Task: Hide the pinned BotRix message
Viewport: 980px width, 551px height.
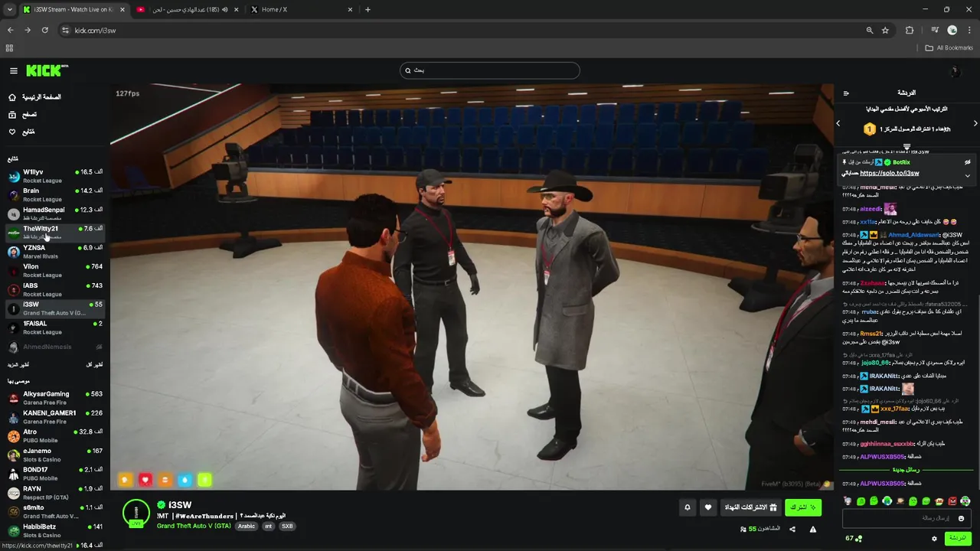Action: [968, 162]
